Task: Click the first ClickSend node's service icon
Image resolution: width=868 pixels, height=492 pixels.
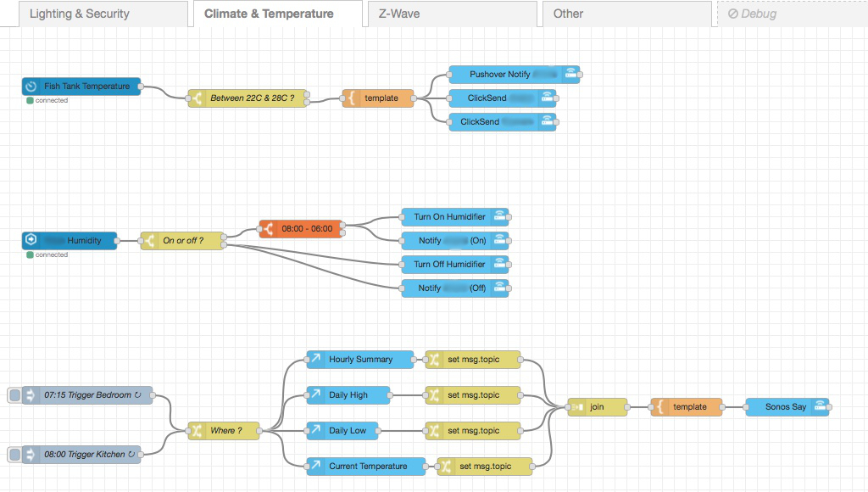Action: [x=547, y=98]
